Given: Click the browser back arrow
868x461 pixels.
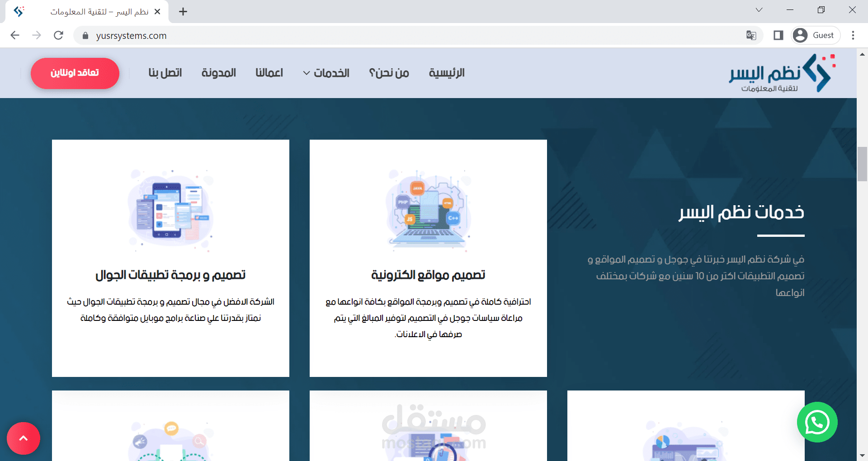Looking at the screenshot, I should tap(15, 35).
